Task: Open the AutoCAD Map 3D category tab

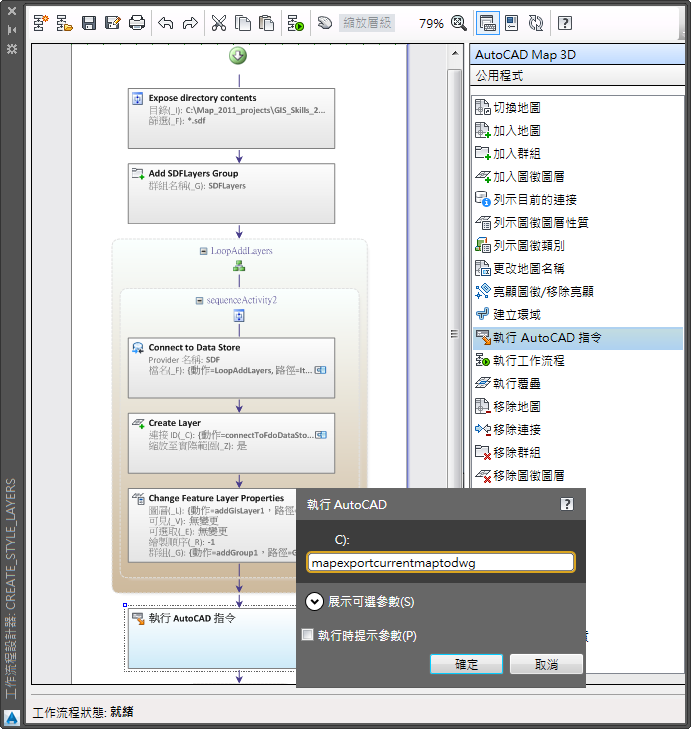Action: coord(577,55)
